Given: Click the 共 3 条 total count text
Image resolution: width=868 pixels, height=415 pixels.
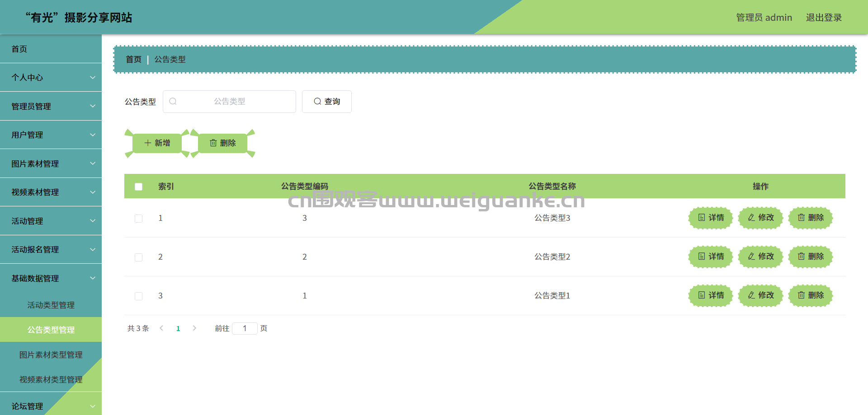Looking at the screenshot, I should (x=138, y=328).
